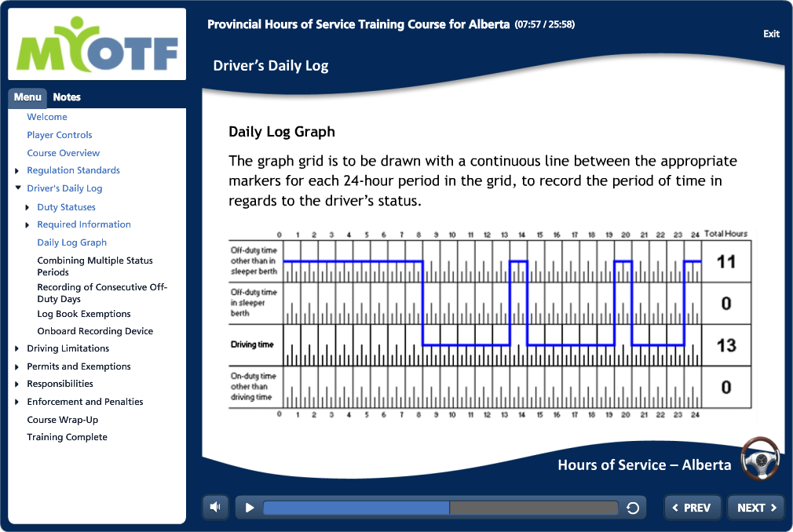Viewport: 793px width, 532px height.
Task: Select Driver's Daily Log in the menu
Action: pyautogui.click(x=64, y=188)
